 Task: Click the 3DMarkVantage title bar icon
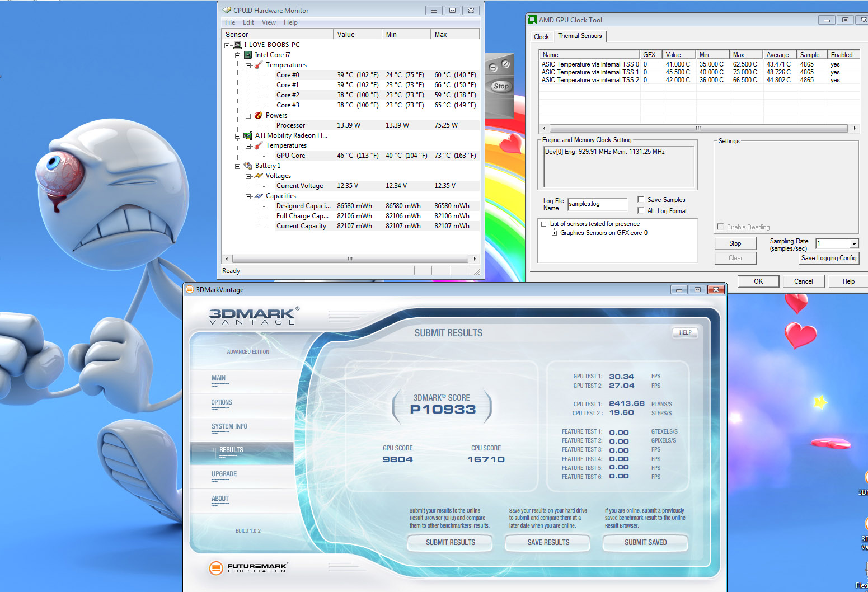190,289
